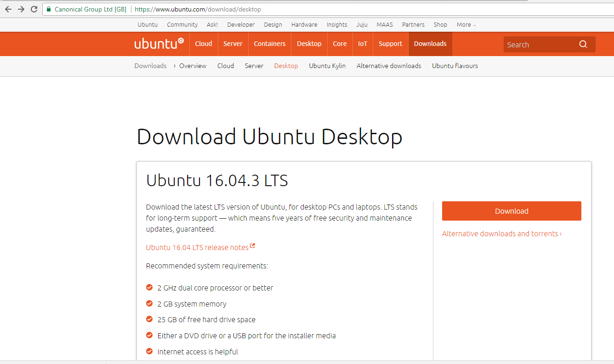
Task: Open the Partners link
Action: point(413,25)
